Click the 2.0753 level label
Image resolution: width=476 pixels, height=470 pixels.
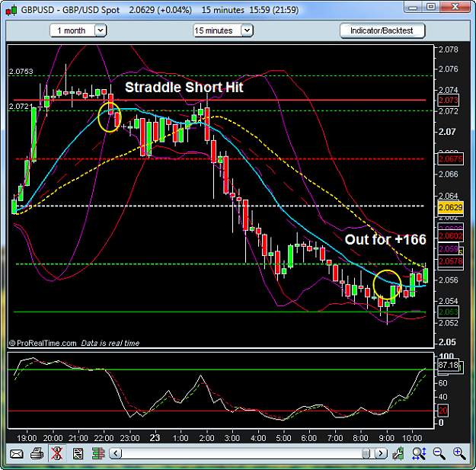tap(21, 72)
